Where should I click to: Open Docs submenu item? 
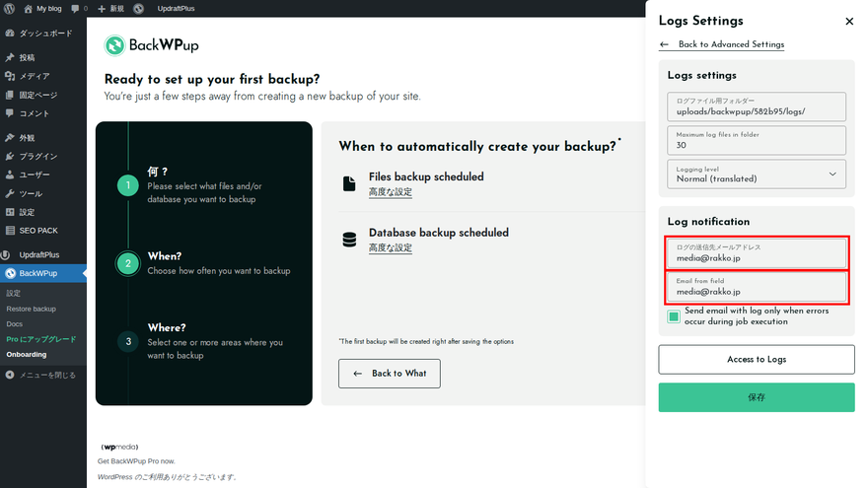point(15,324)
